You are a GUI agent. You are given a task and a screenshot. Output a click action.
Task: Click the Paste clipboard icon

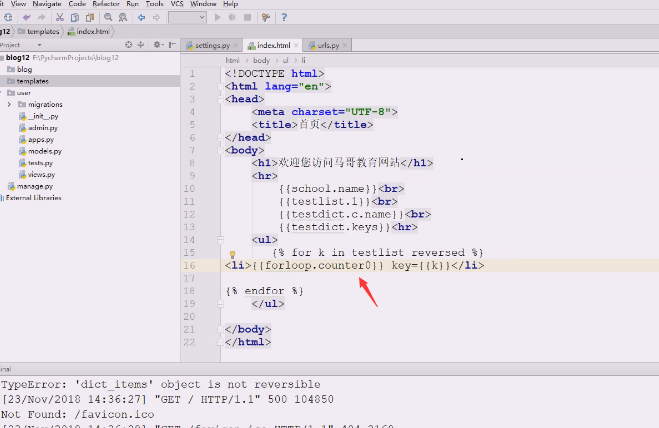tap(90, 17)
